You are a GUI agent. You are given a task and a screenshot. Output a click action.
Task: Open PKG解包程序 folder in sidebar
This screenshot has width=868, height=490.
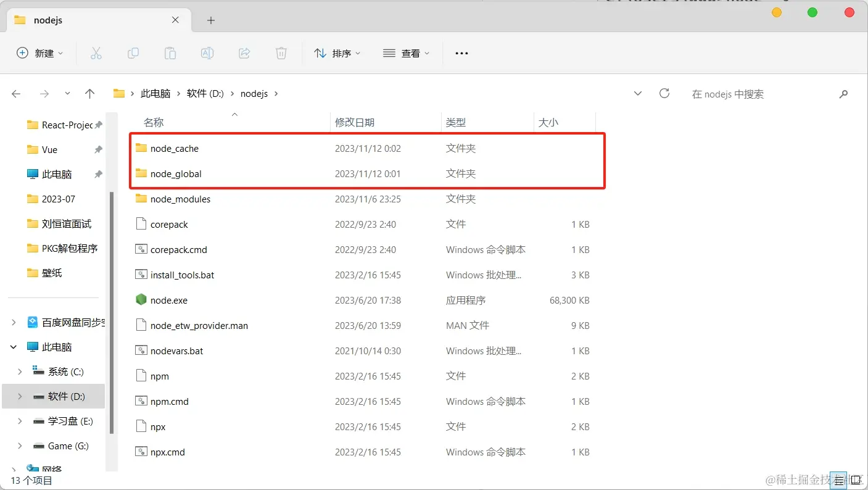[x=62, y=248]
